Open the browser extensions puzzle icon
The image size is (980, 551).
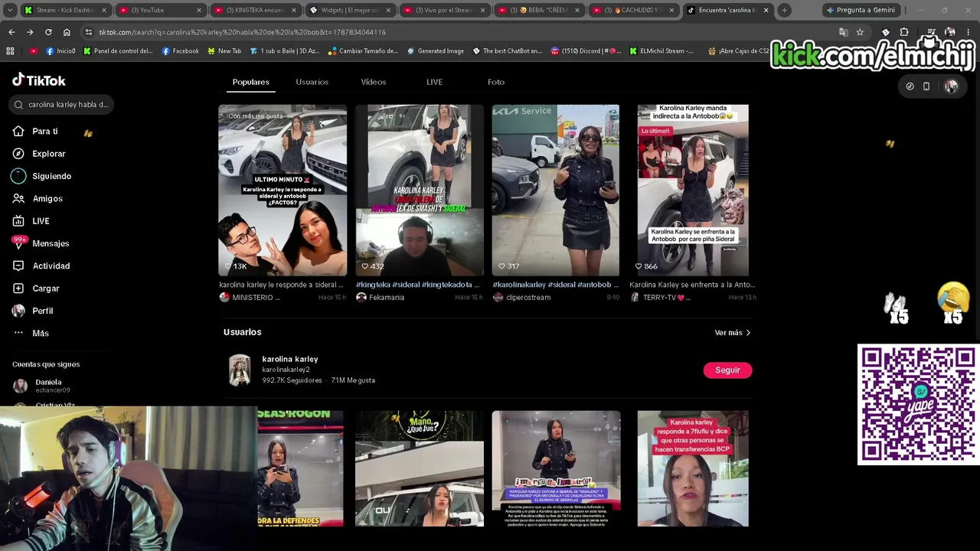(x=904, y=32)
